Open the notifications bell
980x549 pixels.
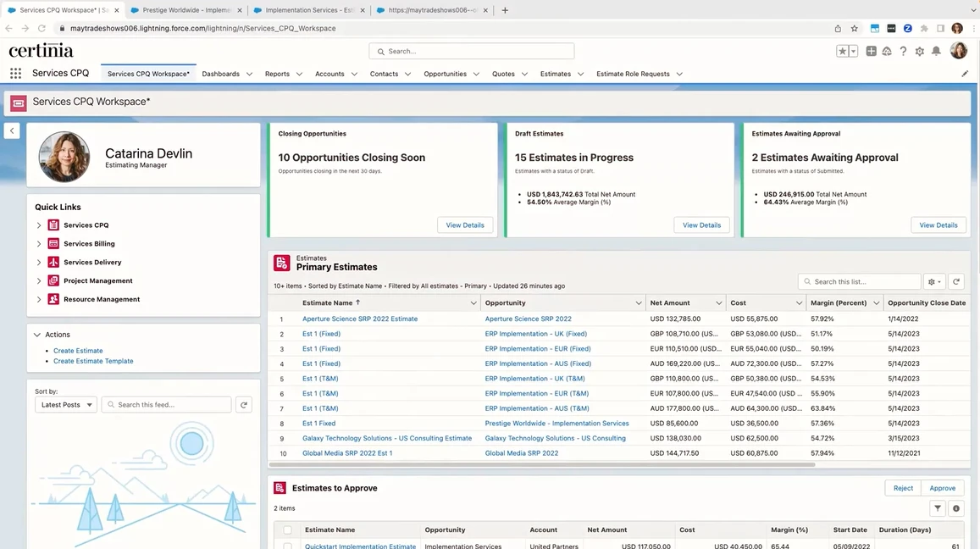[938, 52]
